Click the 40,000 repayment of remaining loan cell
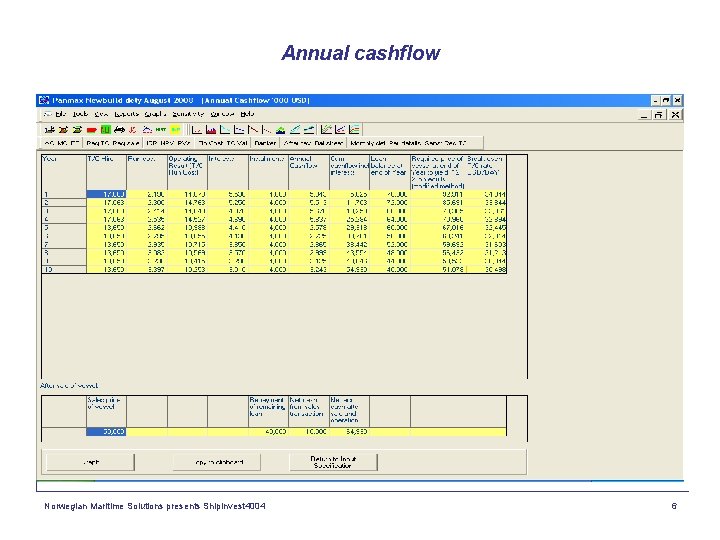Viewport: 720px width, 540px height. [269, 432]
